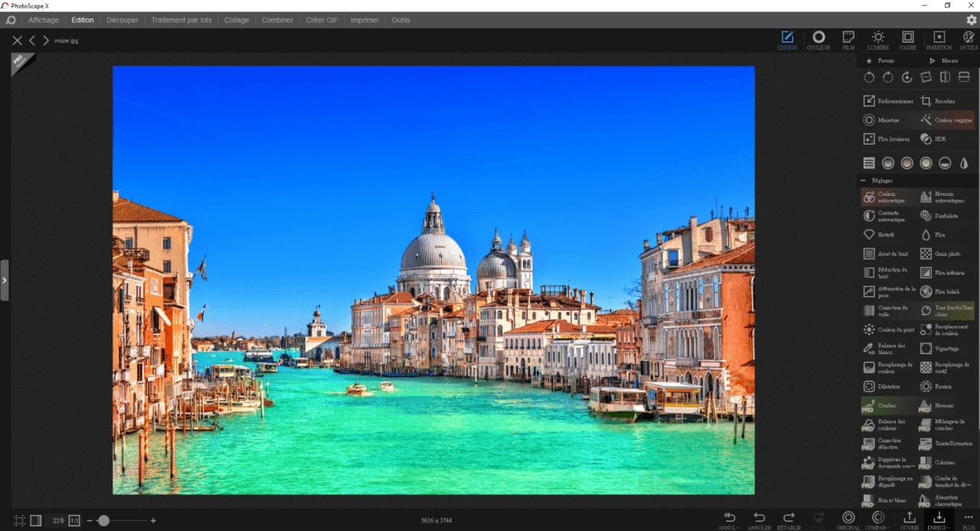Open Couleur du point tool
Screen dimensions: 980x531
pos(888,330)
